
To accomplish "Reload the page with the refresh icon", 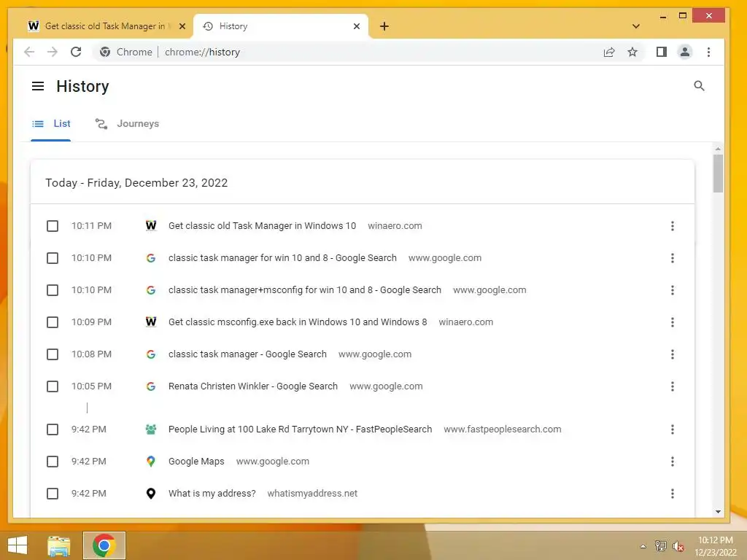I will 76,52.
